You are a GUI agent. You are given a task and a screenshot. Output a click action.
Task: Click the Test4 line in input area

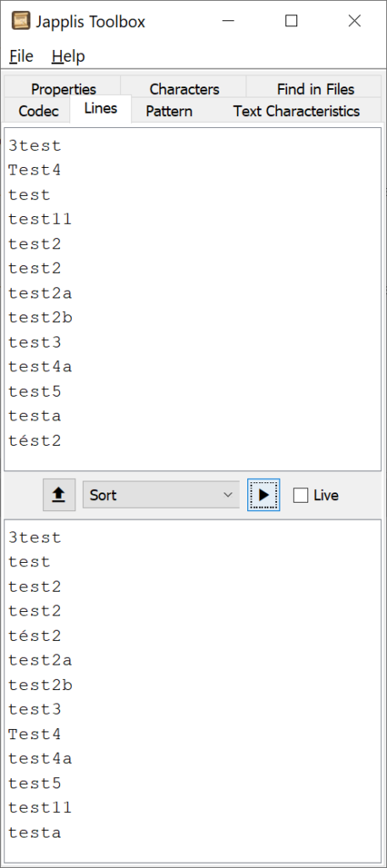click(x=35, y=170)
